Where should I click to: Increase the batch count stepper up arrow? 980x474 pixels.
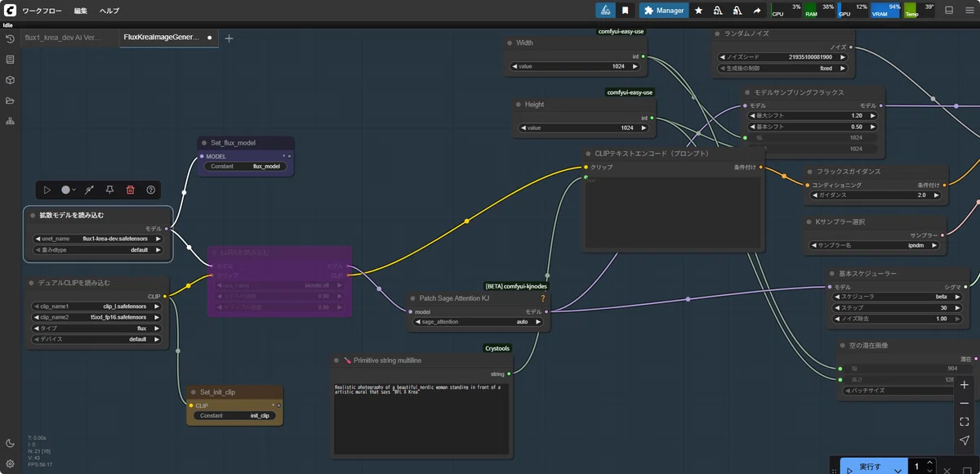(929, 463)
